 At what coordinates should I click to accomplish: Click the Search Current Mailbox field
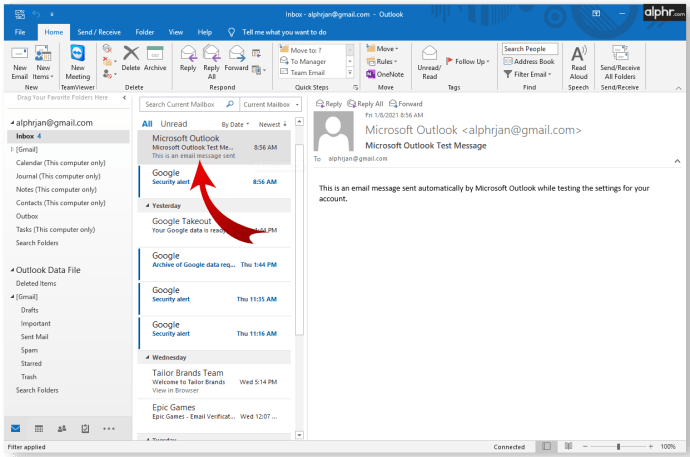[x=189, y=104]
